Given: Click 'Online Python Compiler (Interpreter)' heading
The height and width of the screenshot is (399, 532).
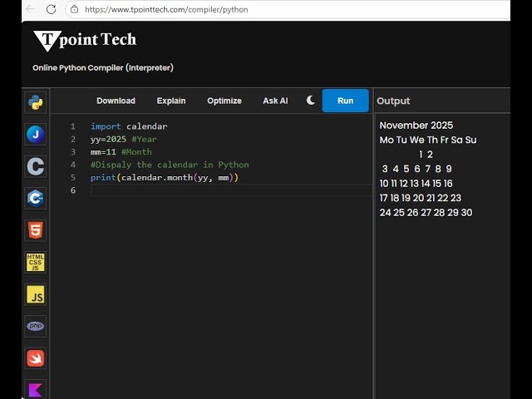Looking at the screenshot, I should point(103,67).
